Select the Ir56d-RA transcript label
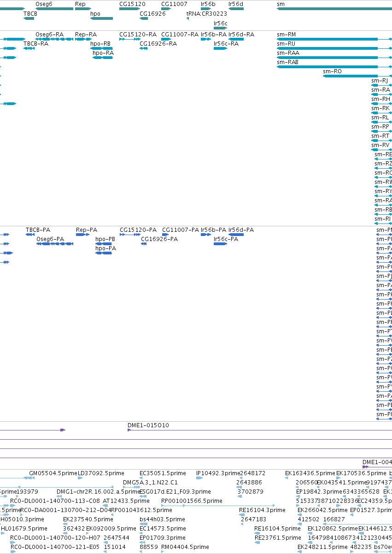The image size is (392, 554). tap(241, 34)
